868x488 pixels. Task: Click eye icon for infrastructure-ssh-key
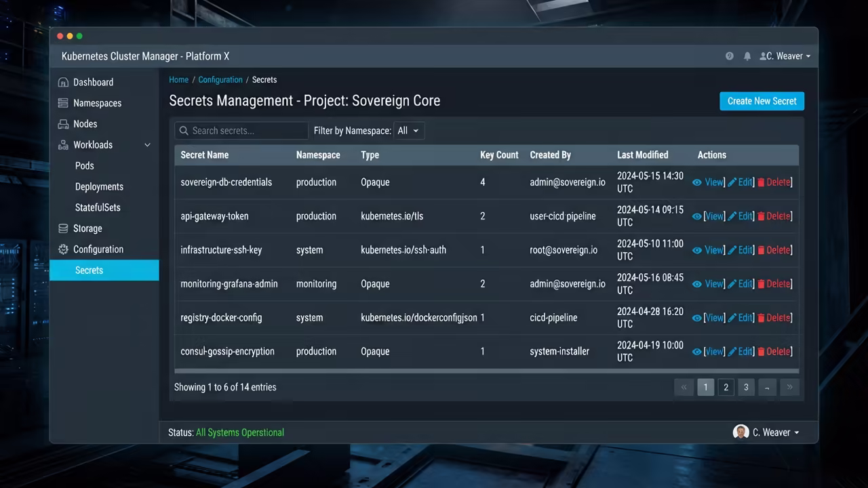(697, 250)
